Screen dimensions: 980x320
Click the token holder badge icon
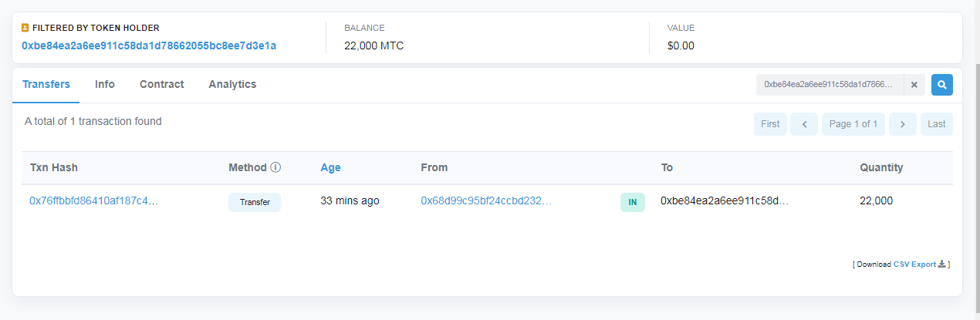[x=25, y=28]
